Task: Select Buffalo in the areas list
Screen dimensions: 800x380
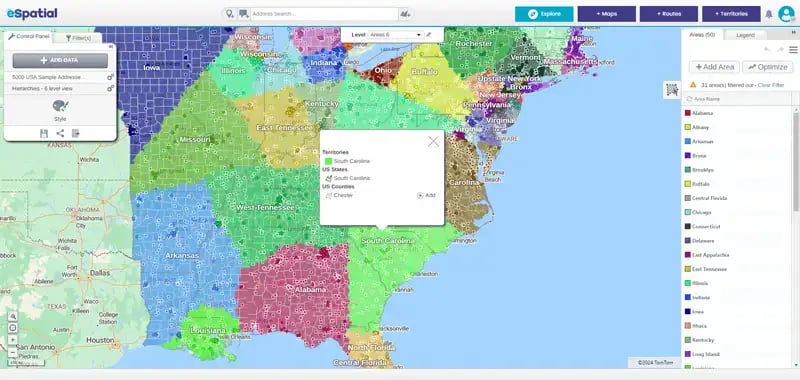Action: click(x=701, y=184)
